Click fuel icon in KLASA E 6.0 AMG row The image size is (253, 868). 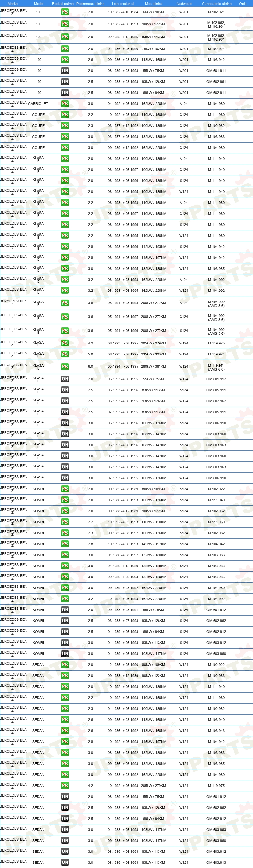pos(65,366)
